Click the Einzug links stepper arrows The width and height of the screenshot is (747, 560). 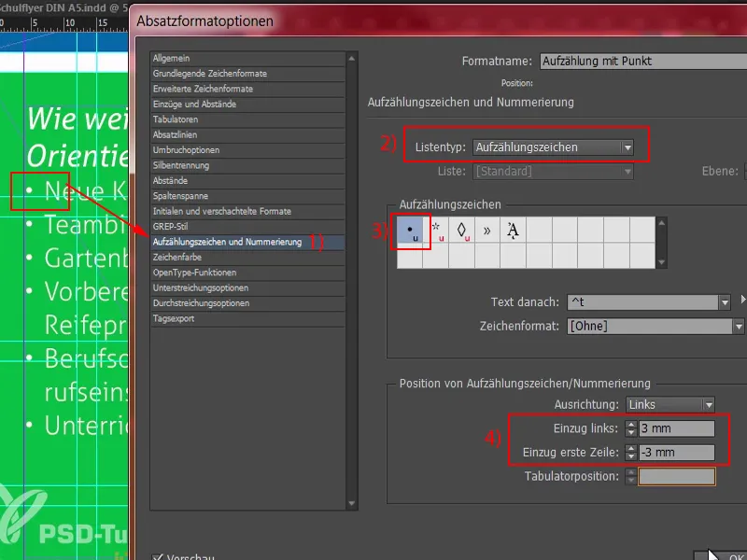tap(631, 428)
